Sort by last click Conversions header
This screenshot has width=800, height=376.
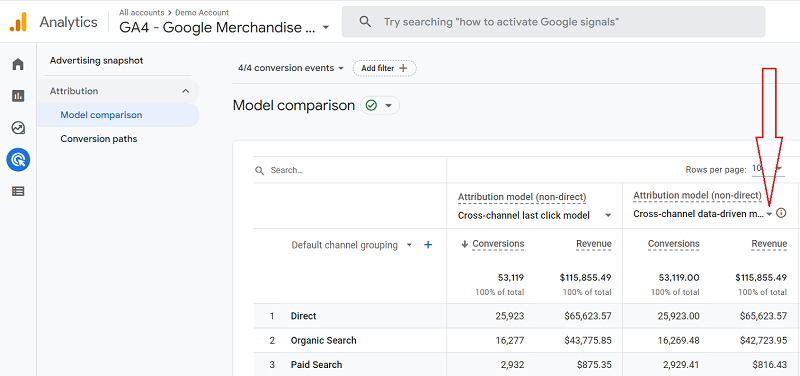[x=498, y=244]
